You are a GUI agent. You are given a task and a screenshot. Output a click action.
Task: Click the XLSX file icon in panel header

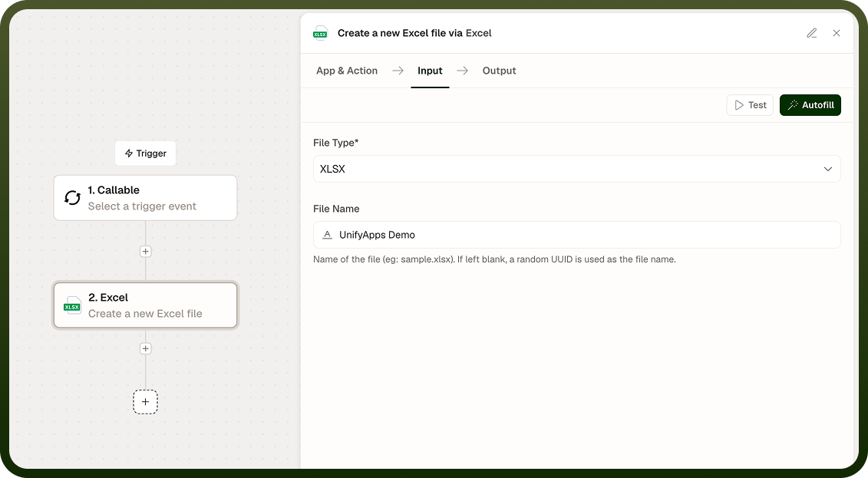coord(320,33)
